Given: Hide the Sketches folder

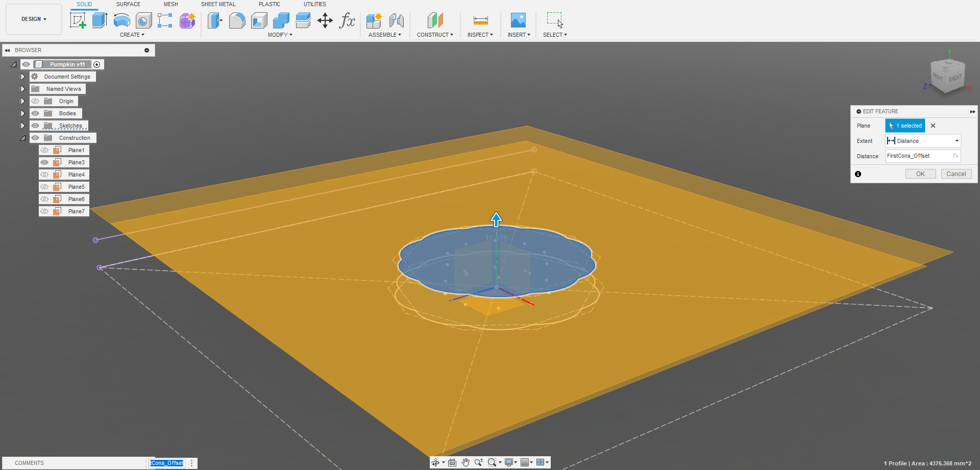Looking at the screenshot, I should point(35,126).
